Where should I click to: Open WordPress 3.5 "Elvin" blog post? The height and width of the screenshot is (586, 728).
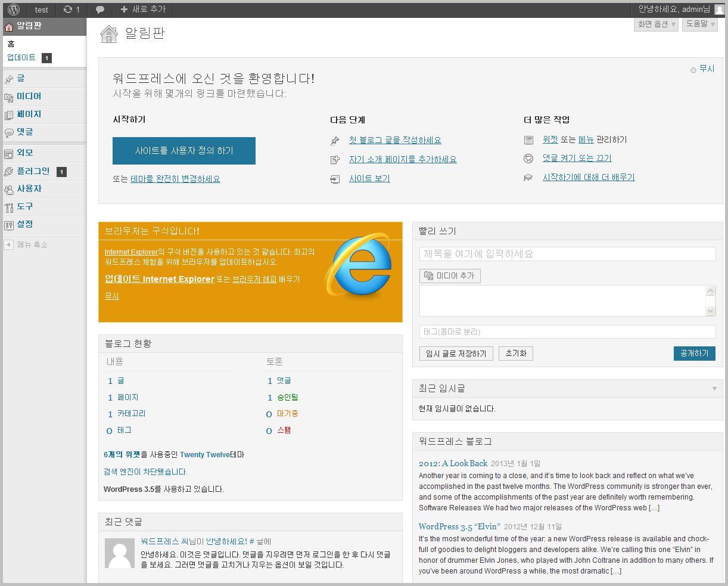pos(460,526)
